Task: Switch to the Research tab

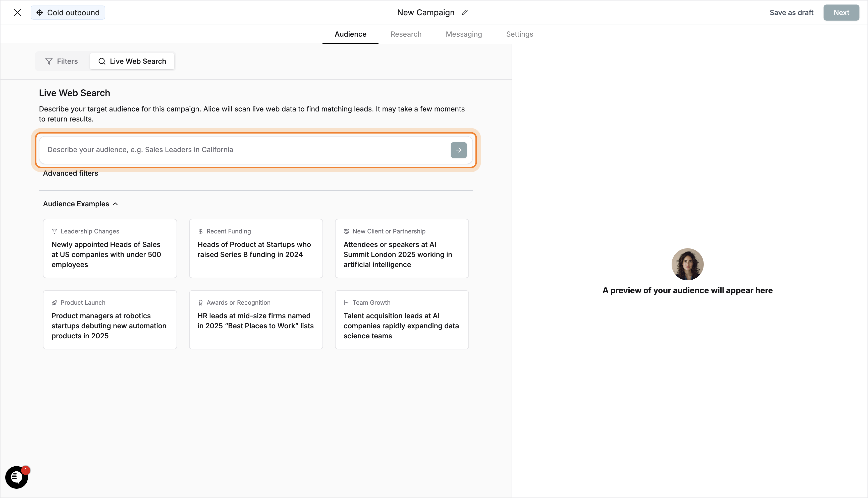Action: pyautogui.click(x=406, y=34)
